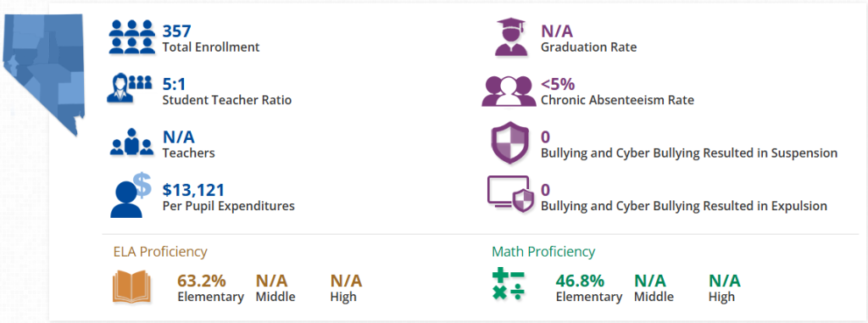Viewport: 868px width, 323px height.
Task: Click the Chronic Absenteeism Rate people icon
Action: click(x=509, y=91)
